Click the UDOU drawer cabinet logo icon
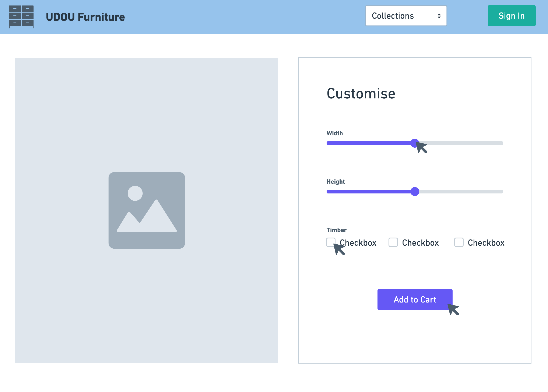 click(x=21, y=17)
